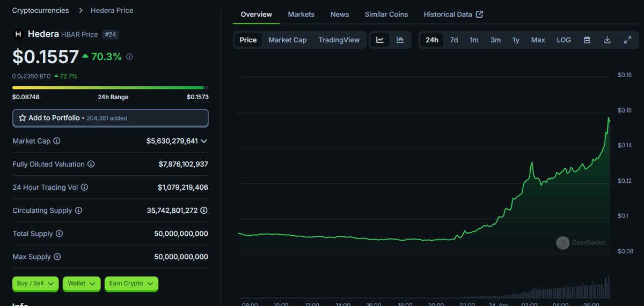Select the 3m time range

coord(495,40)
